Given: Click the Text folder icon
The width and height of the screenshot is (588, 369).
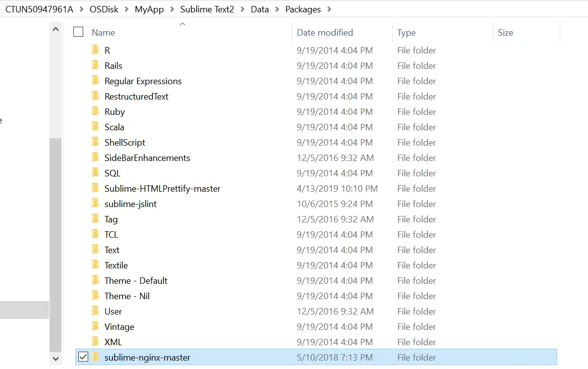Looking at the screenshot, I should [x=95, y=249].
